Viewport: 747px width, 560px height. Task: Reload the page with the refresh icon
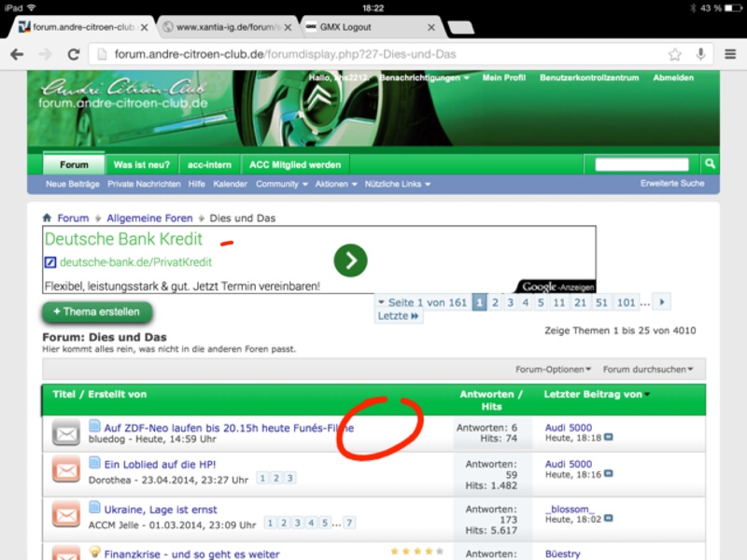pos(74,54)
